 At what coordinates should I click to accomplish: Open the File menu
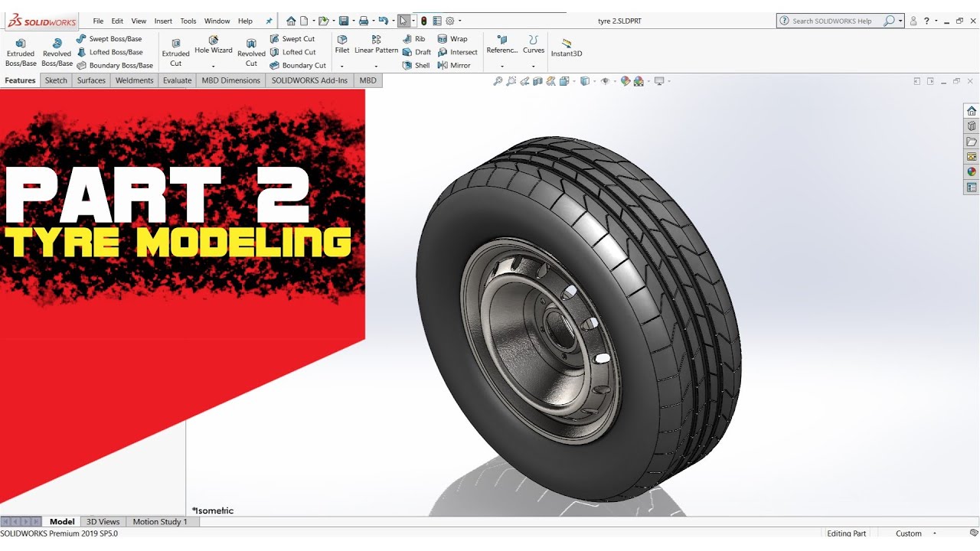pyautogui.click(x=98, y=21)
